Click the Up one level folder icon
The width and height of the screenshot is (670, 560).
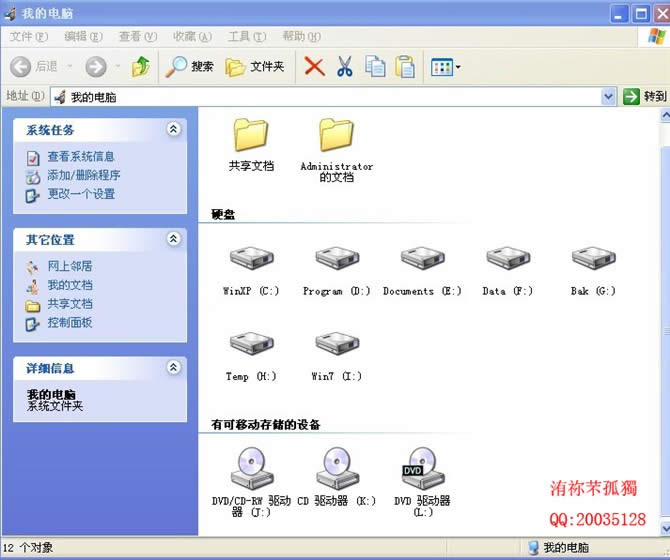141,67
